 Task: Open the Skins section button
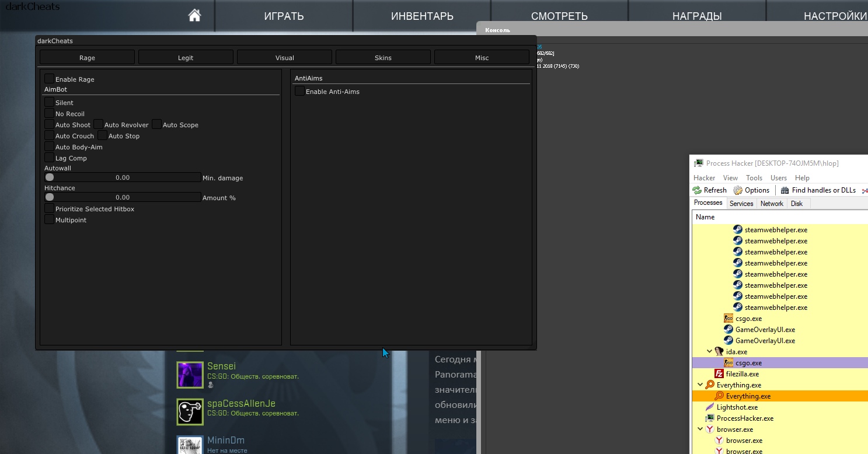(383, 57)
